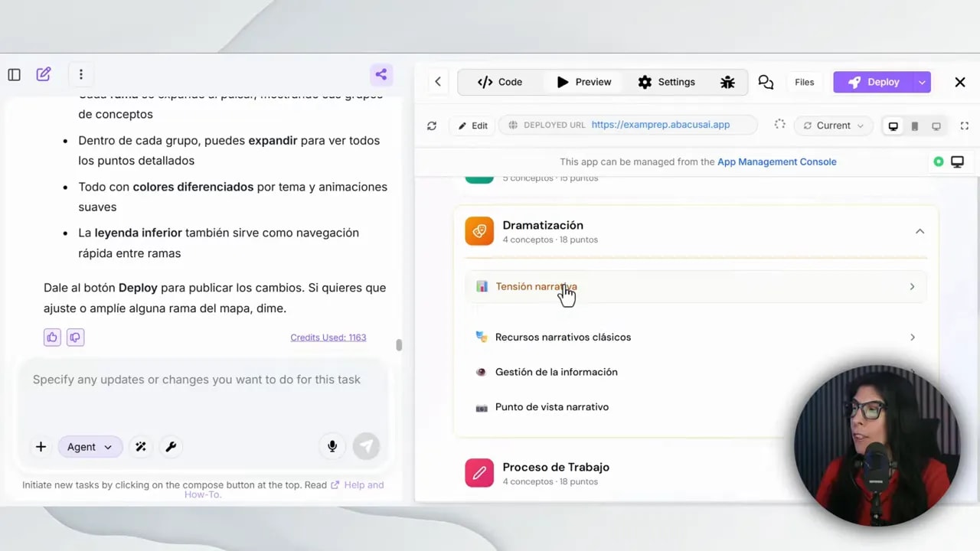Click the green status indicator
Image resolution: width=980 pixels, height=551 pixels.
[939, 161]
